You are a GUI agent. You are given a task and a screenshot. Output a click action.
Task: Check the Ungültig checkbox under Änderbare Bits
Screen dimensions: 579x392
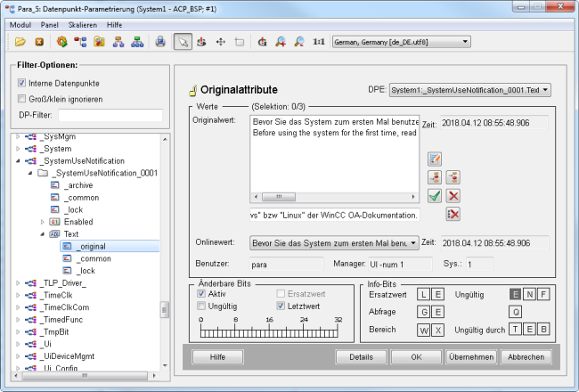(x=201, y=306)
